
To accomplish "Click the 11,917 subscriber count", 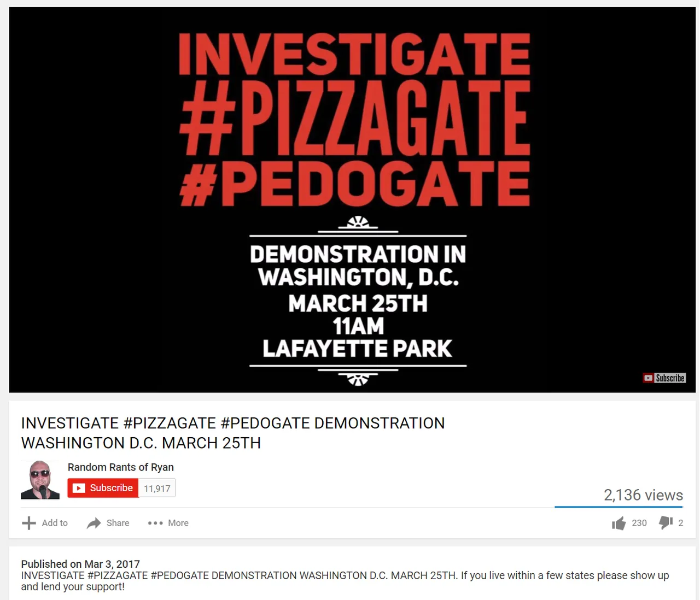I will [157, 489].
